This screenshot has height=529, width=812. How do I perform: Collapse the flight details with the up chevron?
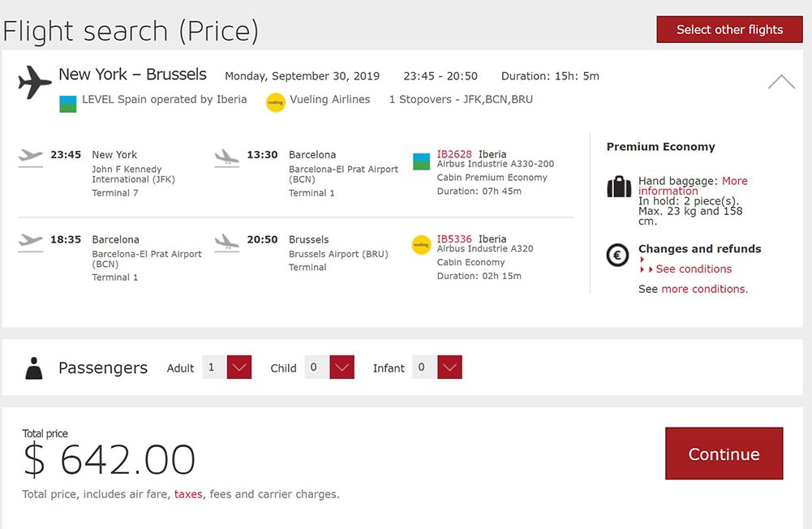coord(781,82)
